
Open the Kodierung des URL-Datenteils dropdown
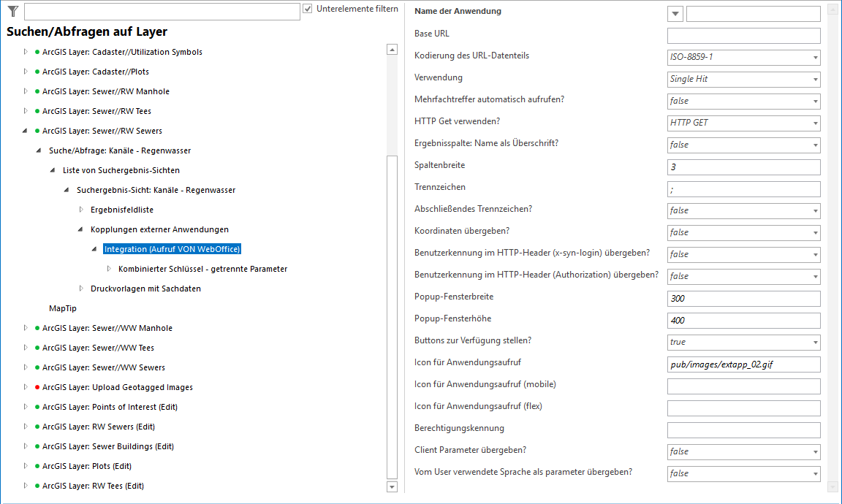click(815, 57)
